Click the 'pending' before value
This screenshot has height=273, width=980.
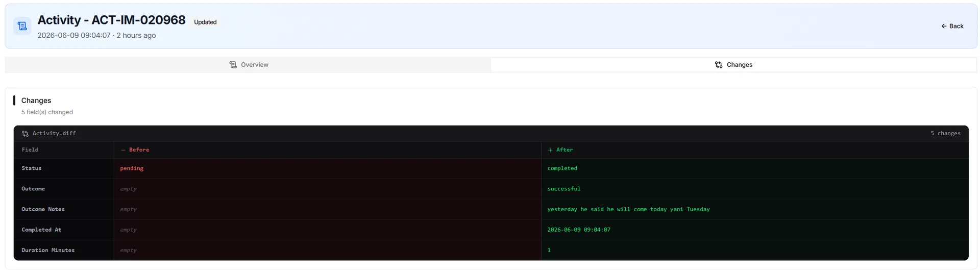132,168
